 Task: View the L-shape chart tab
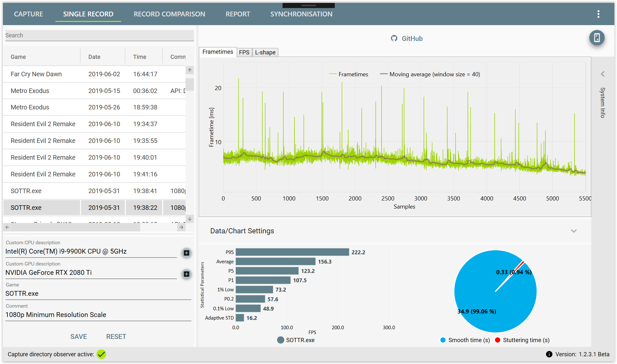pos(265,52)
